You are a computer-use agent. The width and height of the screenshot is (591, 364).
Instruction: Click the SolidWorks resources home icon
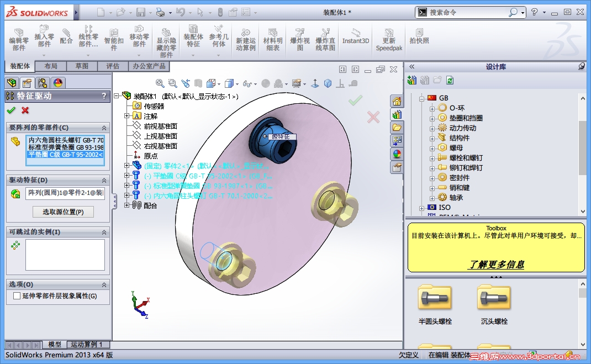tap(397, 102)
